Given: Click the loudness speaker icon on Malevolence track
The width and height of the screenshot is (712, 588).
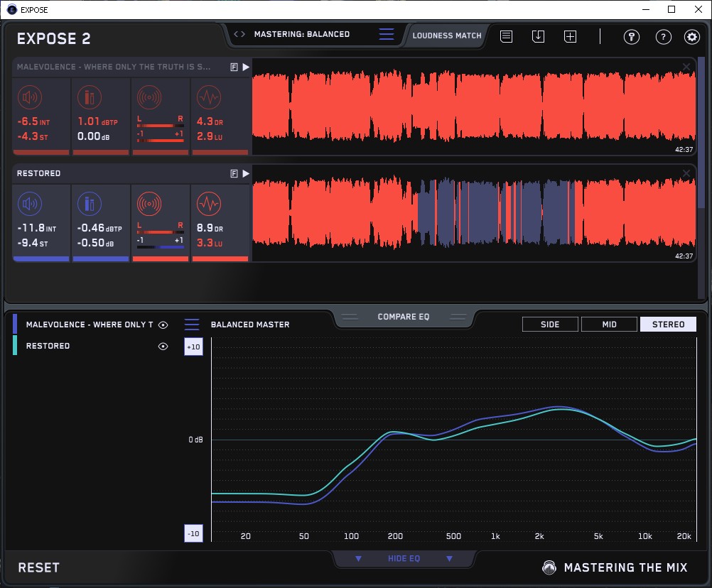Looking at the screenshot, I should point(30,97).
